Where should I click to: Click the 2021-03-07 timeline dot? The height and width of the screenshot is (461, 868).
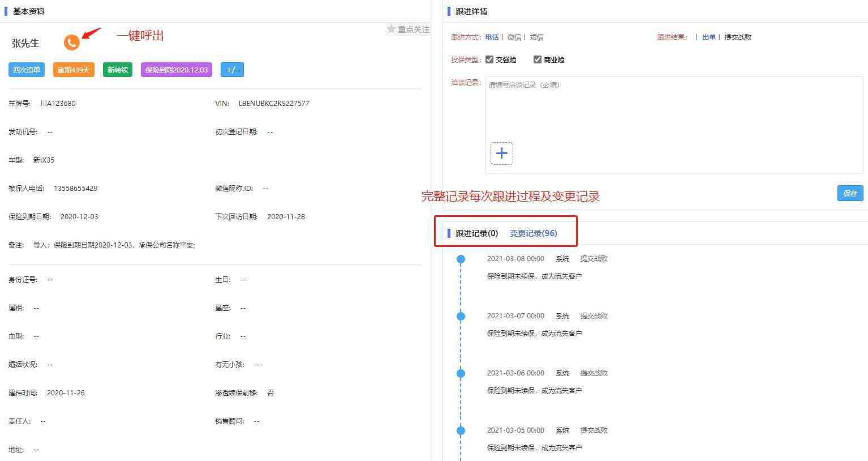(x=461, y=316)
